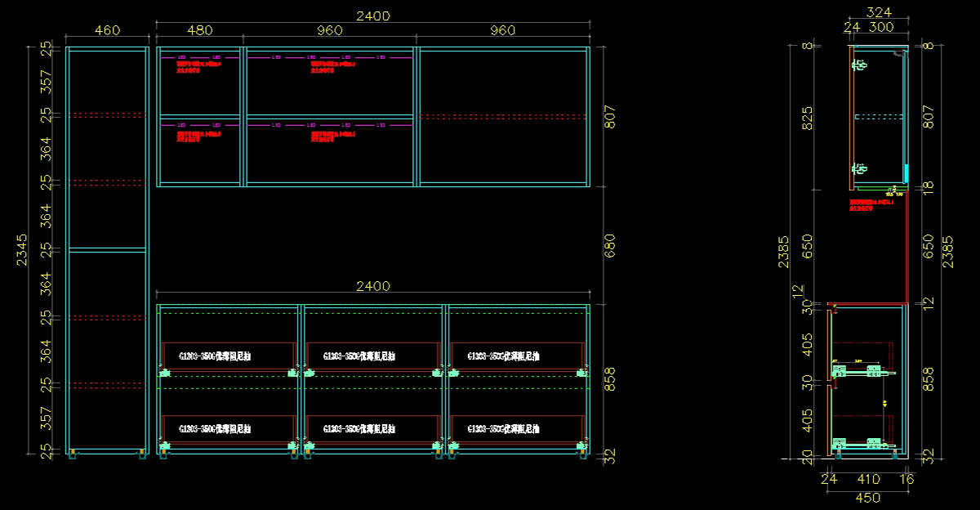Select the 680 vertical gap dimension
This screenshot has width=980, height=510.
point(609,245)
